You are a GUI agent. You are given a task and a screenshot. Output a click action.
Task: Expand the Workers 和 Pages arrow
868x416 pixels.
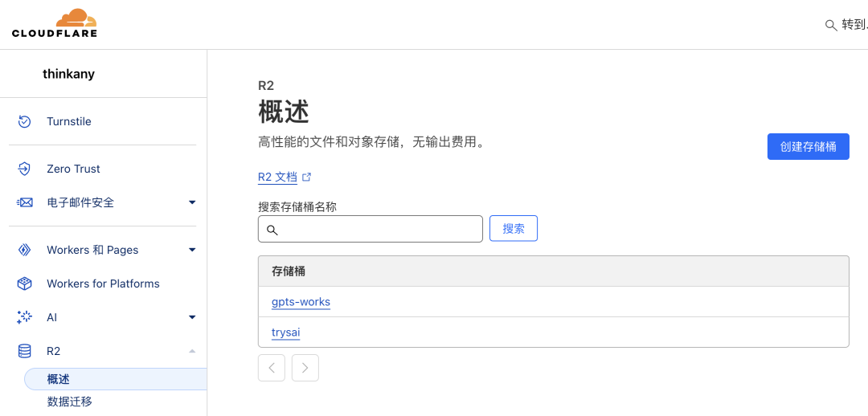coord(192,250)
